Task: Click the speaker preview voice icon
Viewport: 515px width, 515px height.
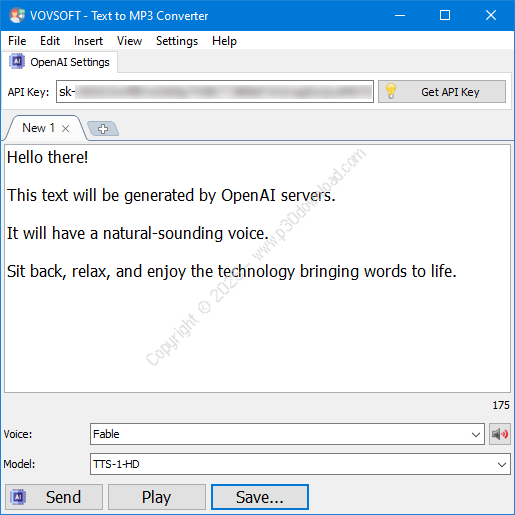Action: point(500,434)
